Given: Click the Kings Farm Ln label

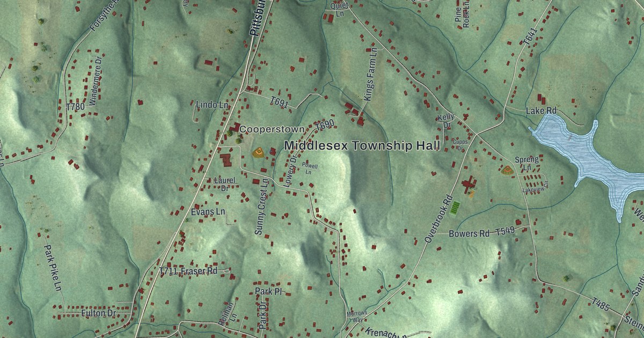Looking at the screenshot, I should tap(371, 74).
